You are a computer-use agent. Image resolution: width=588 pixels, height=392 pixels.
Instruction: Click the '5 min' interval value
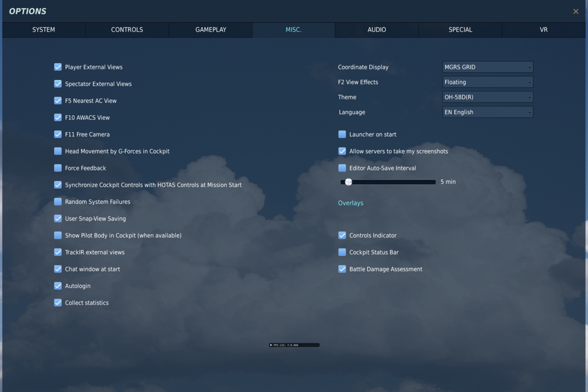448,182
